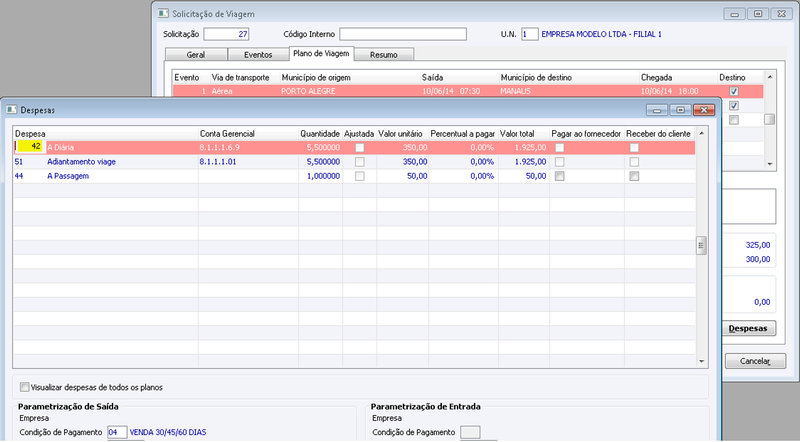Screen dimensions: 800x442
Task: Click Conta Gerencial value 8.1.1.1.6.9
Action: click(x=219, y=148)
